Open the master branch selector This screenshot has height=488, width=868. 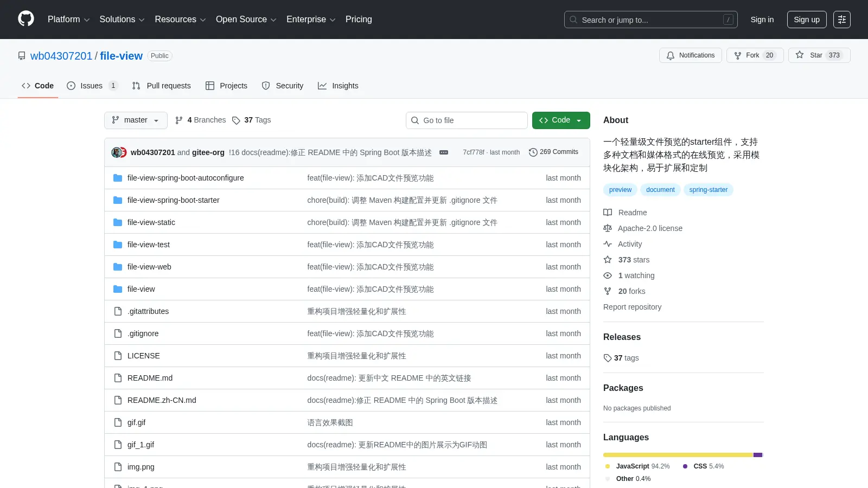[136, 120]
